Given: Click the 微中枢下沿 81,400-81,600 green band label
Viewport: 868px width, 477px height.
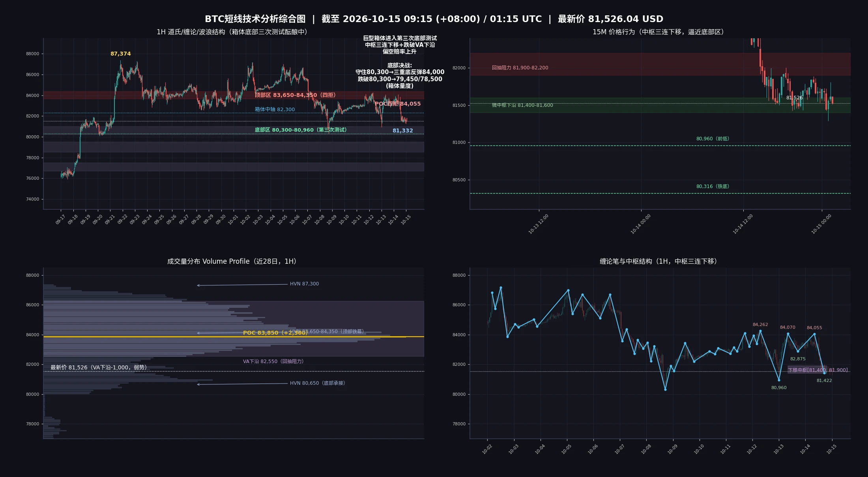Looking at the screenshot, I should click(x=522, y=105).
